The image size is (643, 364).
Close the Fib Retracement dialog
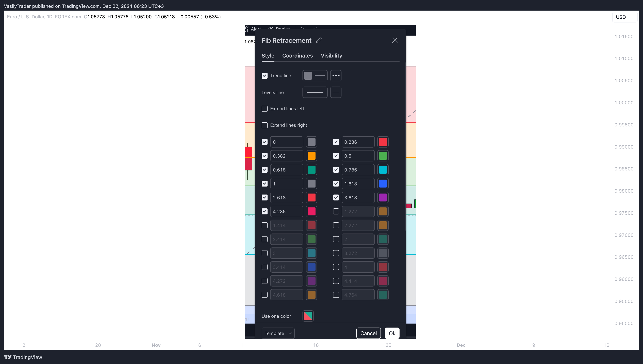pyautogui.click(x=395, y=40)
